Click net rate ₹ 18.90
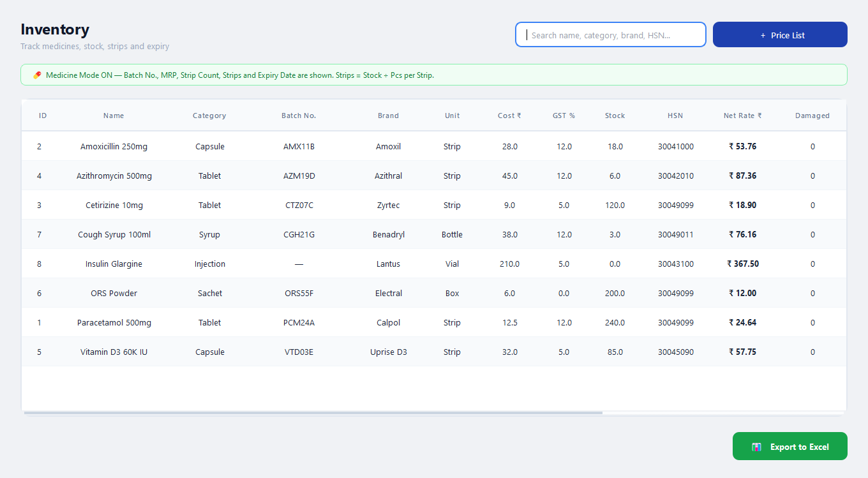This screenshot has height=478, width=868. tap(742, 205)
